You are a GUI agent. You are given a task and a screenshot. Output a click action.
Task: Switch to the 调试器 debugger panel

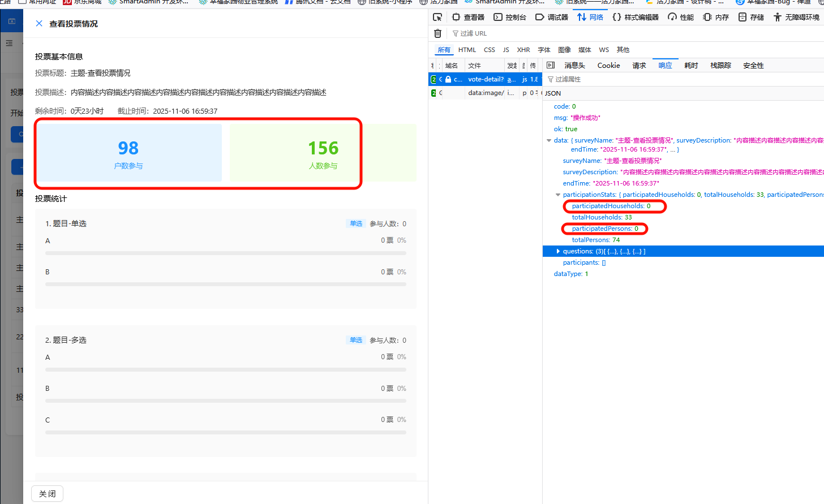click(552, 17)
